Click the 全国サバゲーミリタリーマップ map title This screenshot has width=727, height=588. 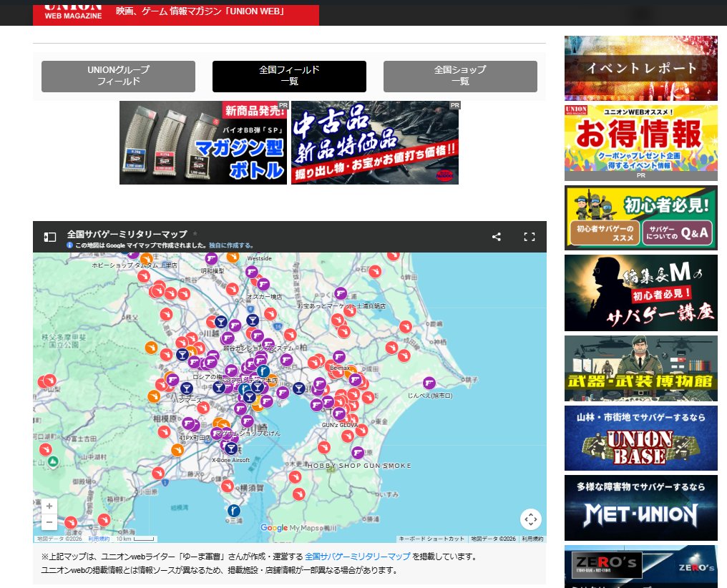[127, 234]
